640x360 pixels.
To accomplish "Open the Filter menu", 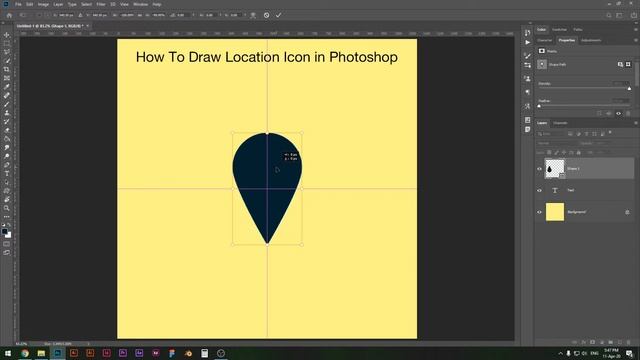I will [101, 4].
